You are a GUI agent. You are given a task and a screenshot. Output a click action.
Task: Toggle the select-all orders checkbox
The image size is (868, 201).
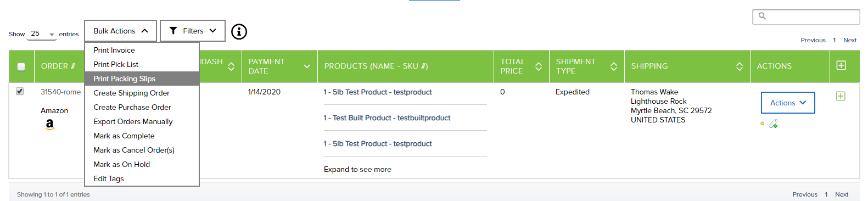[x=21, y=66]
